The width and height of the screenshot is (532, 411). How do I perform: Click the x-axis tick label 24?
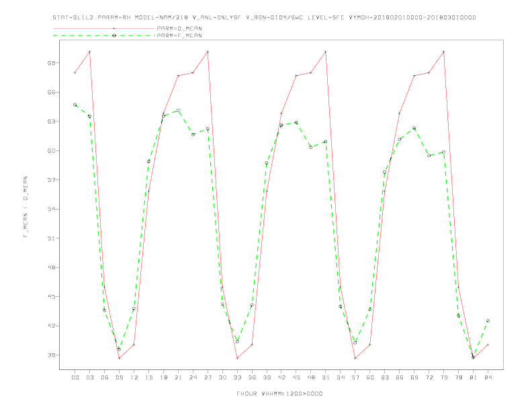tap(193, 377)
